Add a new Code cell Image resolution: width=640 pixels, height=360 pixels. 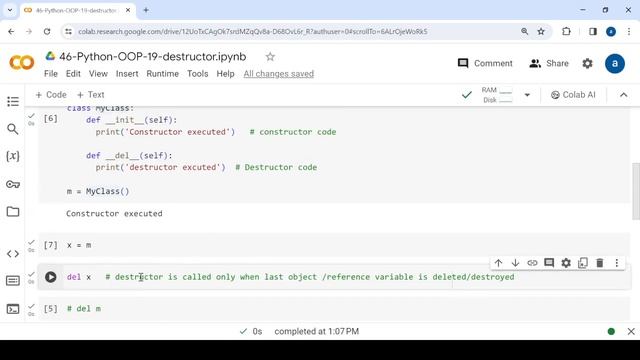pyautogui.click(x=51, y=95)
